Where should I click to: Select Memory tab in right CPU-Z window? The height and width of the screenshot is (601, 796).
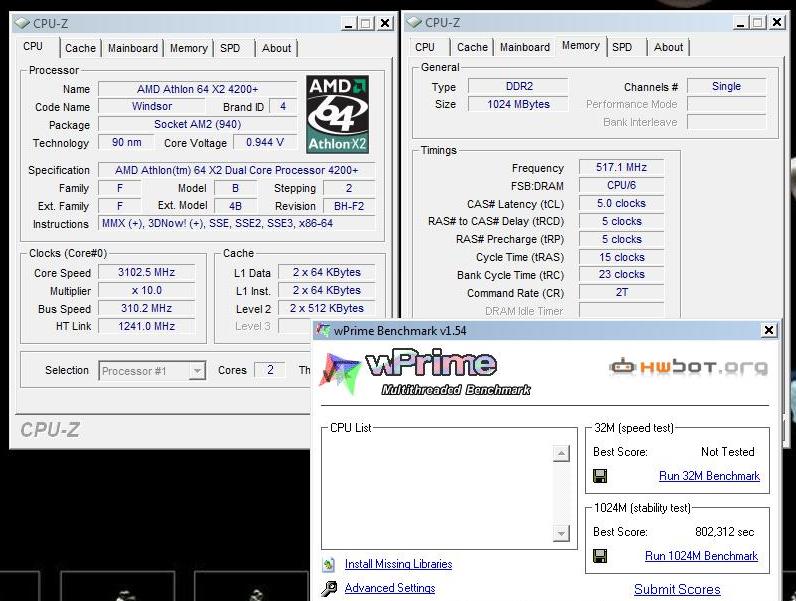(580, 45)
